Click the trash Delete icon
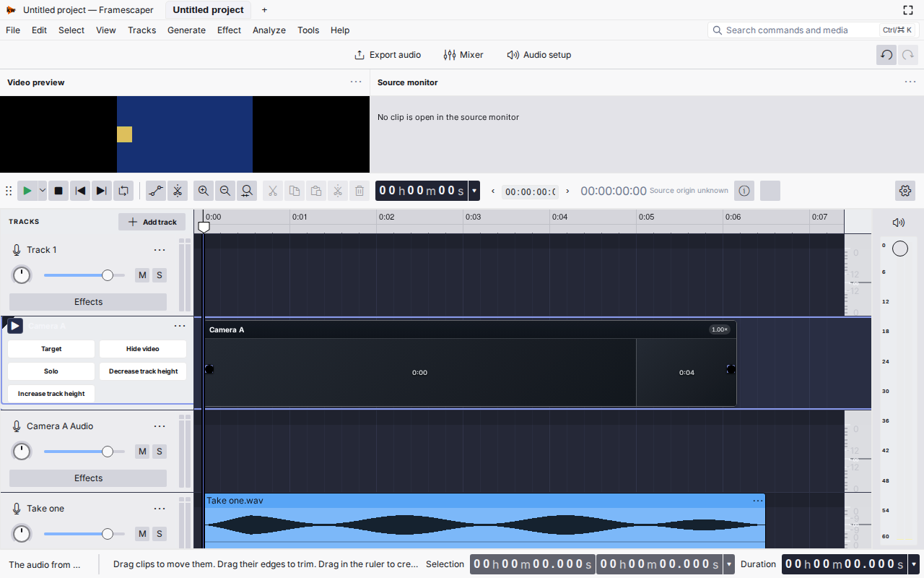This screenshot has width=924, height=578. (x=359, y=191)
